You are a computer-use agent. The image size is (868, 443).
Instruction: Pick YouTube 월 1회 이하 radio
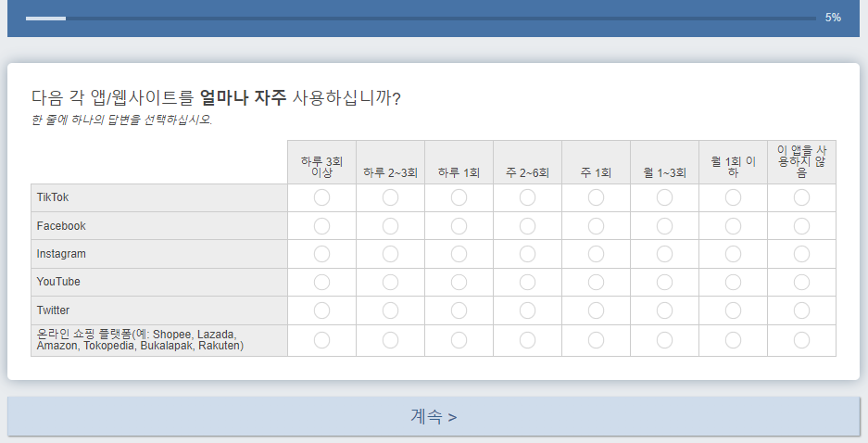(734, 283)
